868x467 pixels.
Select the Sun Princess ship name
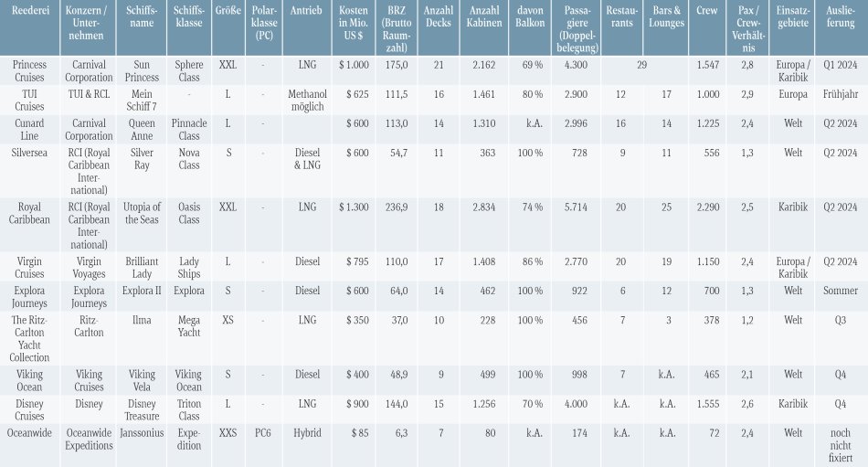pyautogui.click(x=142, y=71)
